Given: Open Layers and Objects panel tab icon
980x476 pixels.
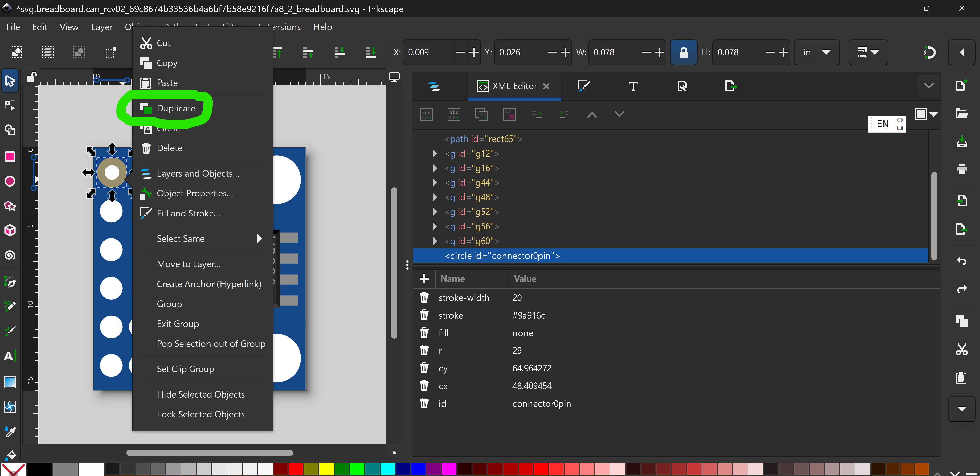Looking at the screenshot, I should coord(434,86).
